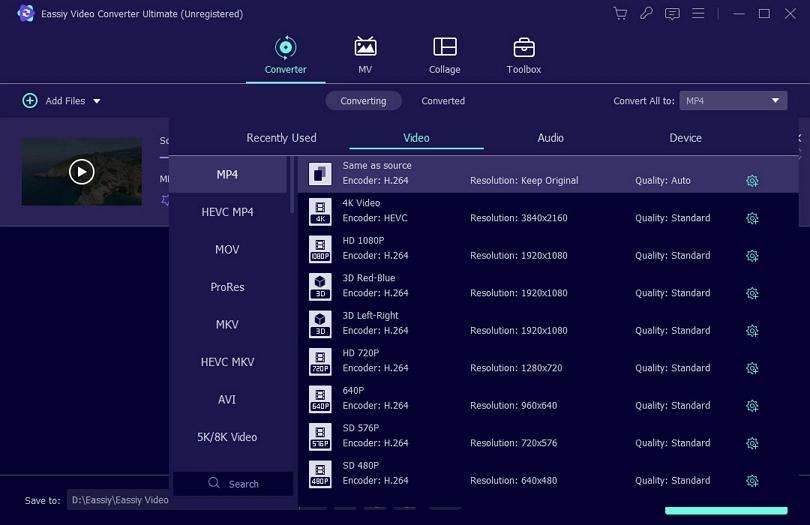810x525 pixels.
Task: Switch to the Toolbox section
Action: (x=523, y=56)
